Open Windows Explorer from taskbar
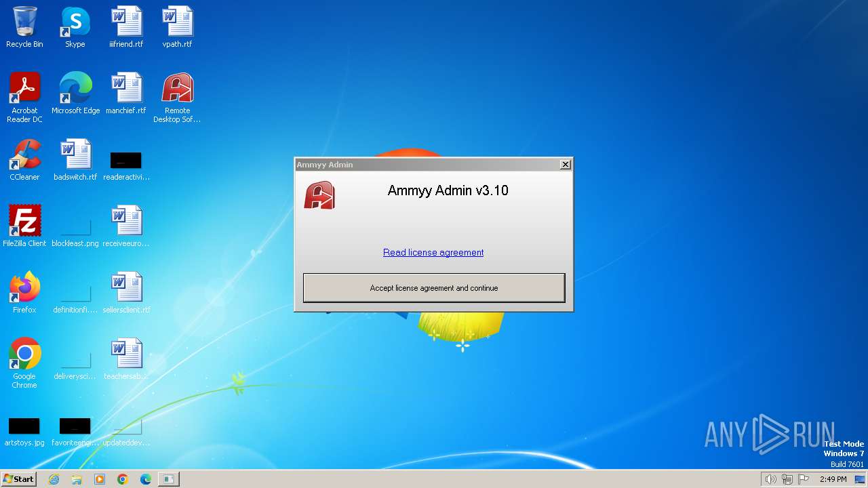 pos(77,479)
